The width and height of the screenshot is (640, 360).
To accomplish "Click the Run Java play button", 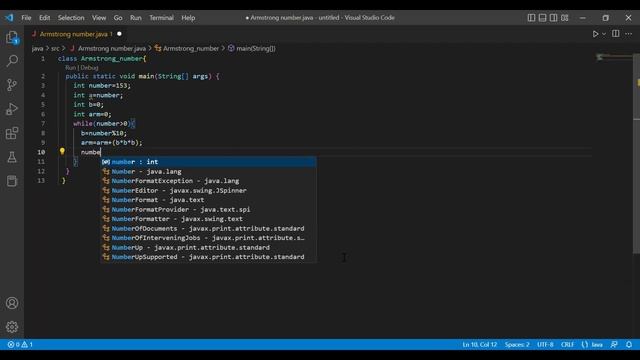I will [x=595, y=34].
